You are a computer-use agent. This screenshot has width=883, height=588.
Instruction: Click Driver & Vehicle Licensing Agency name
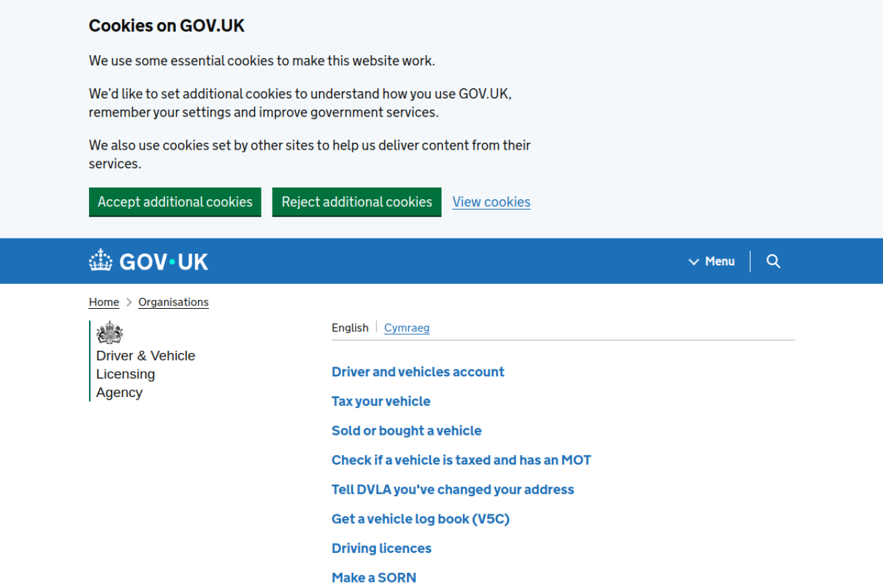click(x=146, y=374)
